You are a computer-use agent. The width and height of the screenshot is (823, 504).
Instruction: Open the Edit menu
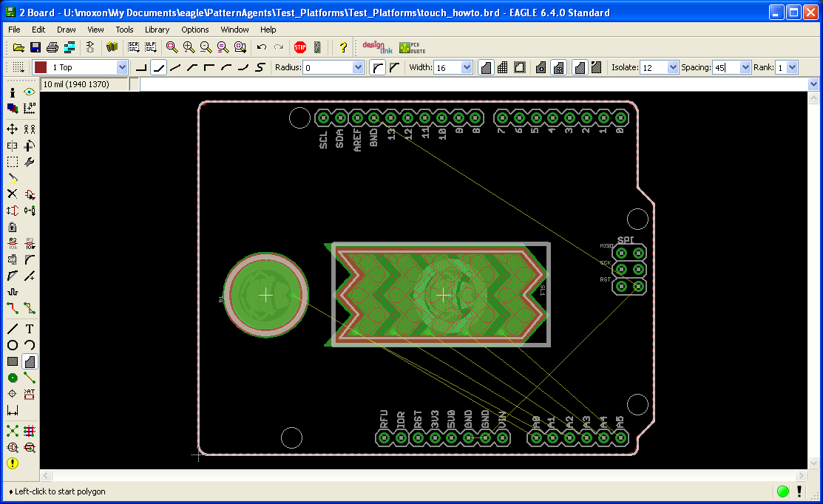point(38,30)
